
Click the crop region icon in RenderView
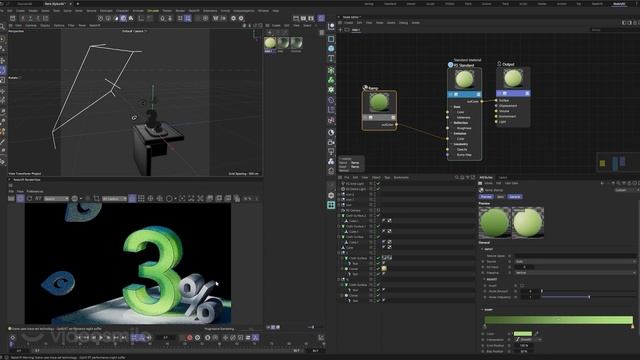(96, 198)
